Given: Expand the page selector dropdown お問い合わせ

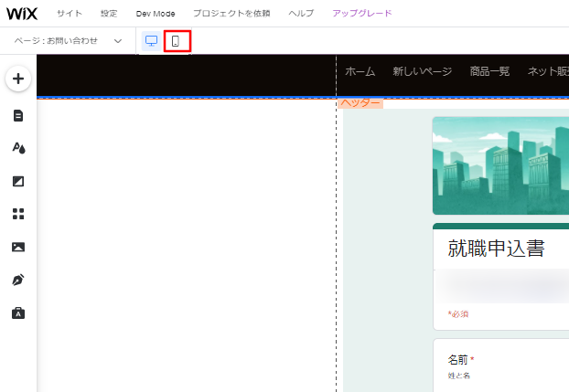Looking at the screenshot, I should tap(69, 41).
